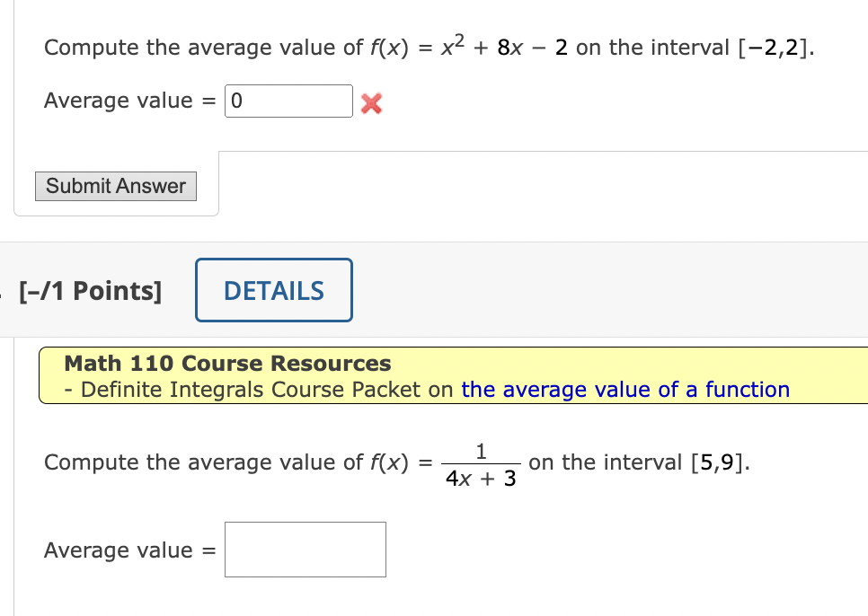Click the DETAILS button
The image size is (868, 616).
(273, 289)
